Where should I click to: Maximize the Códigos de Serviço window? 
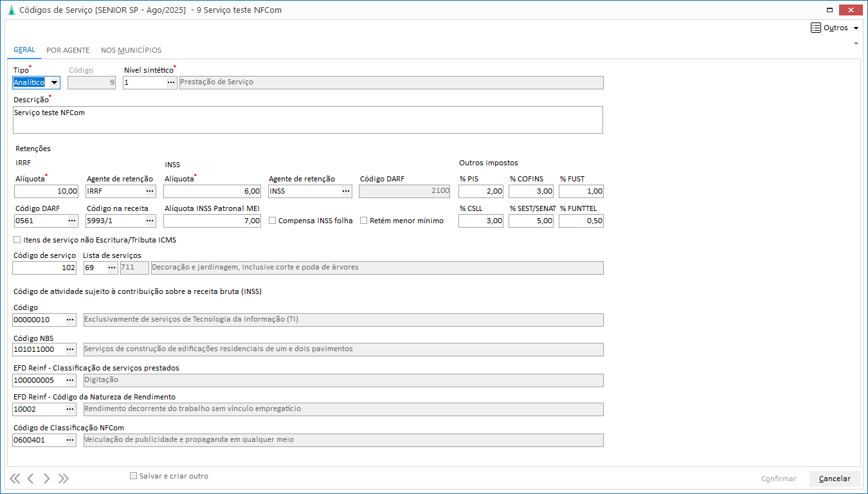tap(830, 10)
